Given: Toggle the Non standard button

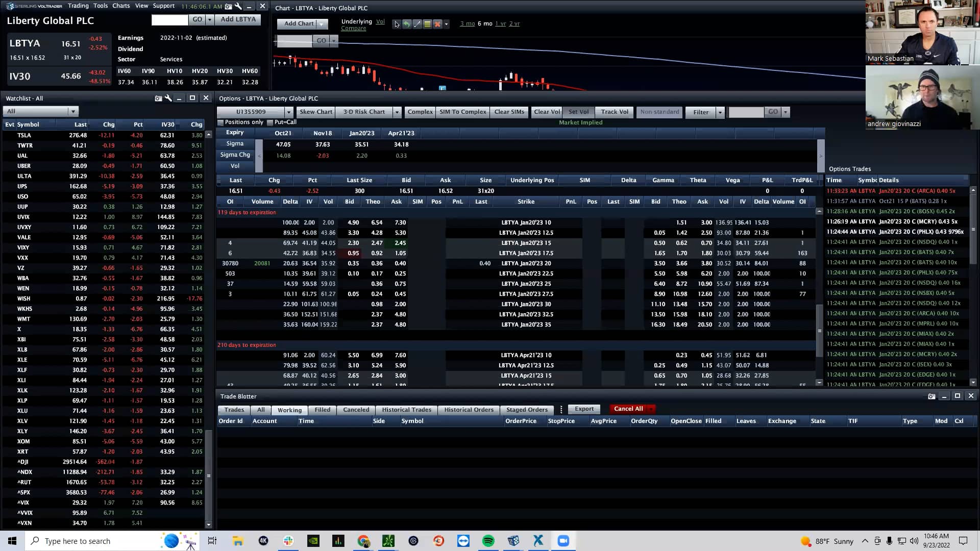Looking at the screenshot, I should tap(659, 112).
